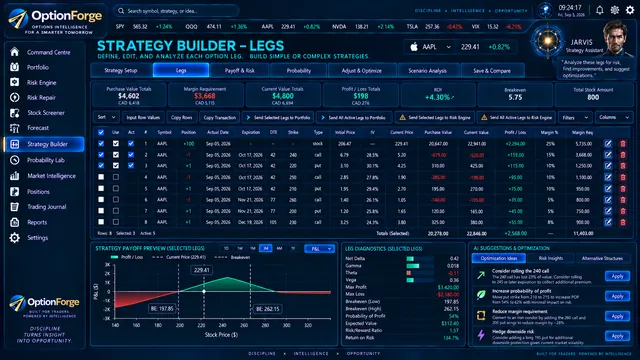The image size is (640, 360).
Task: Select the 6M payoff time range
Action: point(279,248)
